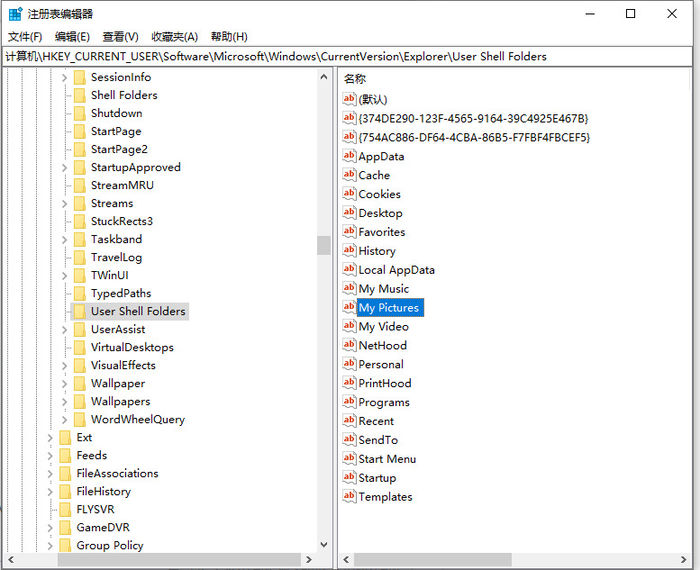The height and width of the screenshot is (570, 700).
Task: Click the Cache value string icon
Action: pos(350,175)
